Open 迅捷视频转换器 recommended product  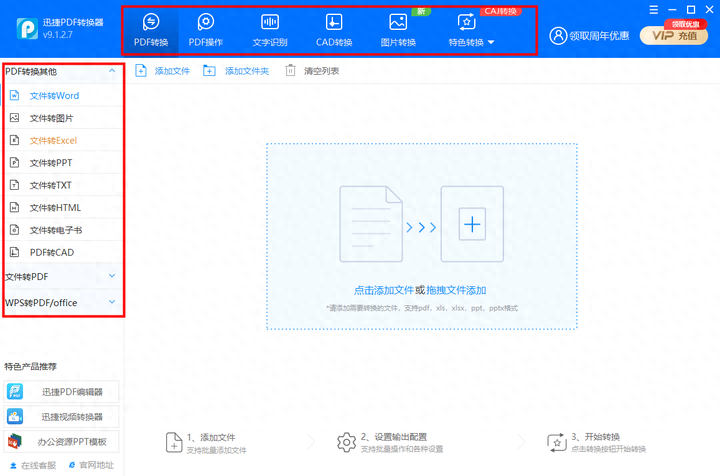tap(62, 417)
